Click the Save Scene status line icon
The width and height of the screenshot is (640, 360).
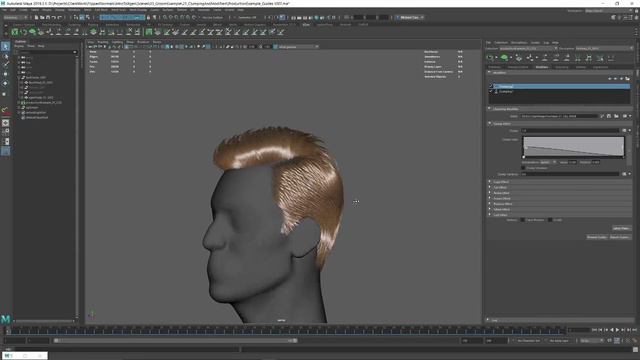pos(48,18)
